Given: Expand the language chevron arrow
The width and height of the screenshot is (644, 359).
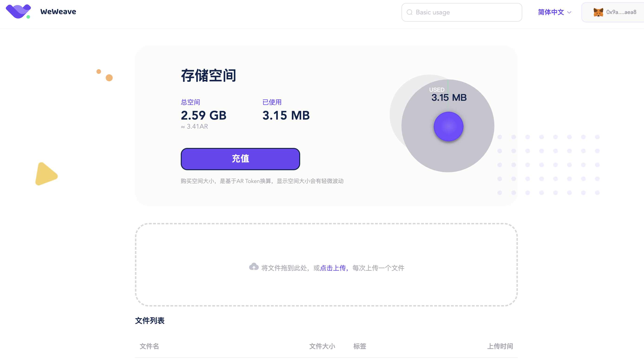Looking at the screenshot, I should coord(569,13).
